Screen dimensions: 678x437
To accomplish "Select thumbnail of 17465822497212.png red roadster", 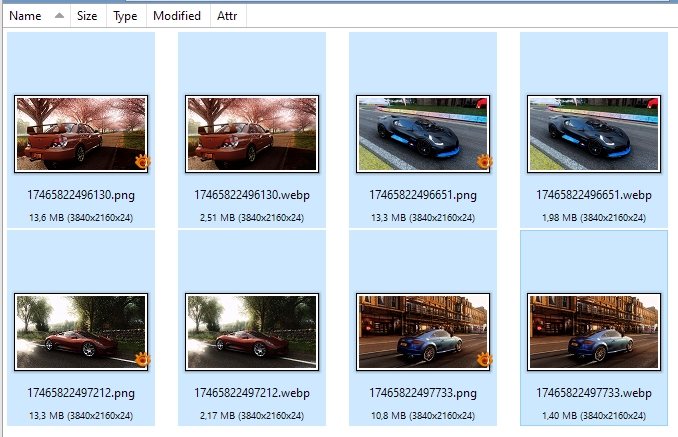I will 81,332.
